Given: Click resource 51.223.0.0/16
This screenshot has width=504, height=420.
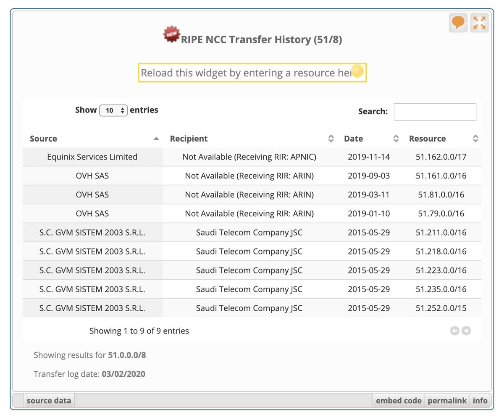Looking at the screenshot, I should pos(441,270).
